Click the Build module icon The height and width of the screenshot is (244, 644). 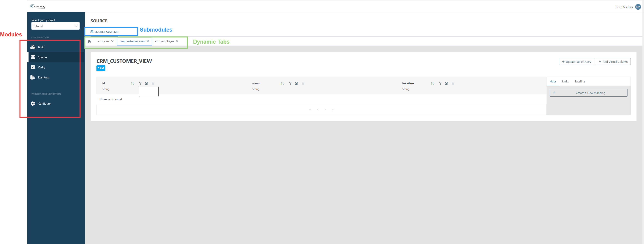33,47
